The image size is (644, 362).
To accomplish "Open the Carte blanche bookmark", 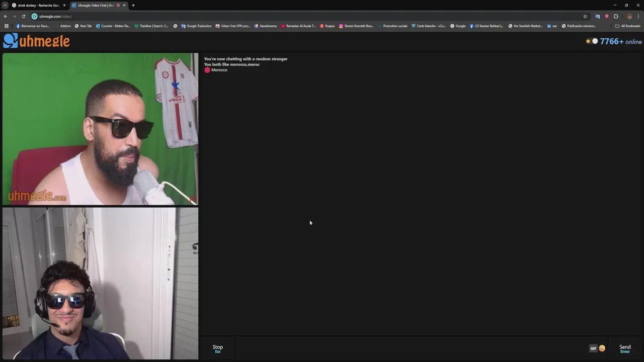I will click(429, 26).
